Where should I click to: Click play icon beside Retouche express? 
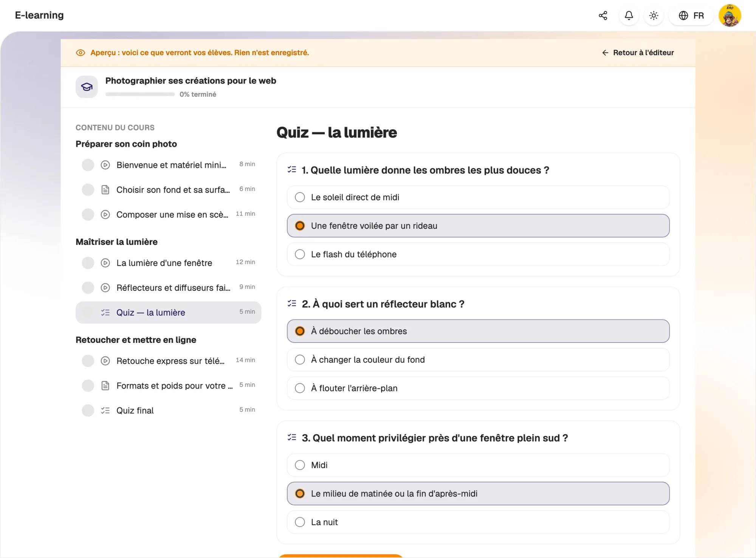(x=105, y=361)
